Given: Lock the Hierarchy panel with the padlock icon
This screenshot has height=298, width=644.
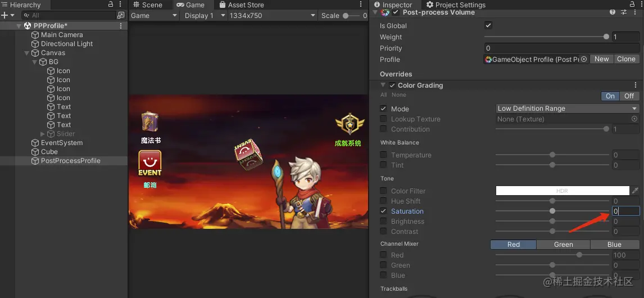Looking at the screenshot, I should pyautogui.click(x=111, y=4).
